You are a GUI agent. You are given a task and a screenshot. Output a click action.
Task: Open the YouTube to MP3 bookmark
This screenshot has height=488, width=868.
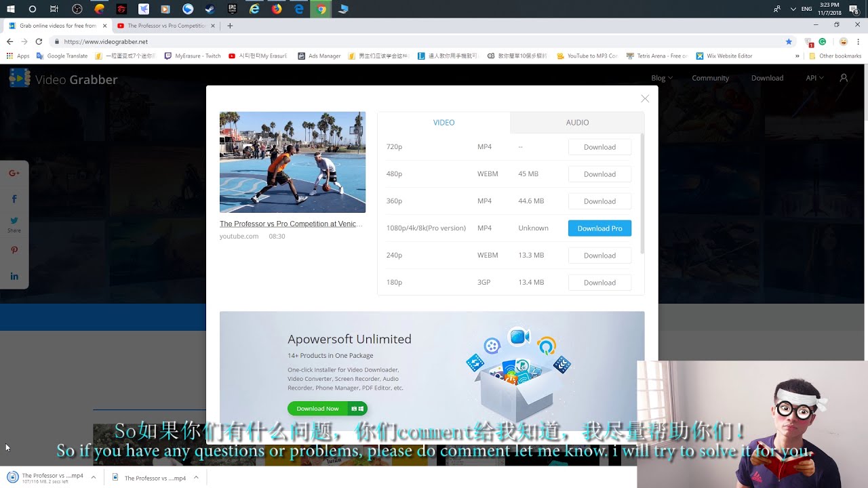point(587,56)
